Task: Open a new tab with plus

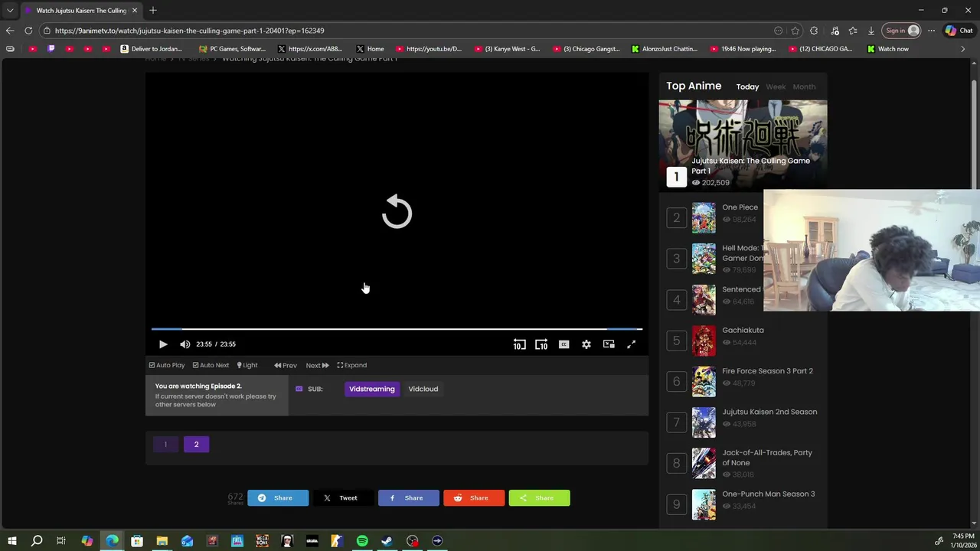Action: pos(153,10)
